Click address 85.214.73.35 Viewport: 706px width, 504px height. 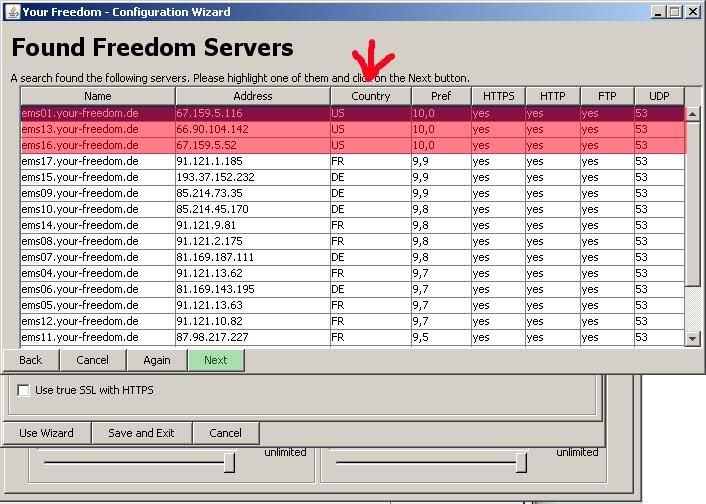[x=209, y=193]
